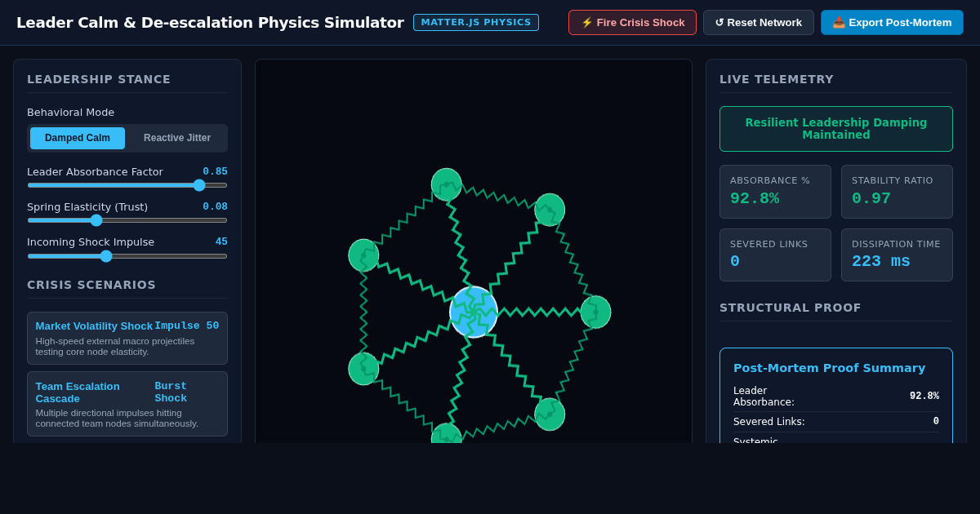The height and width of the screenshot is (514, 980).
Task: Click the simulator title text
Action: (210, 23)
